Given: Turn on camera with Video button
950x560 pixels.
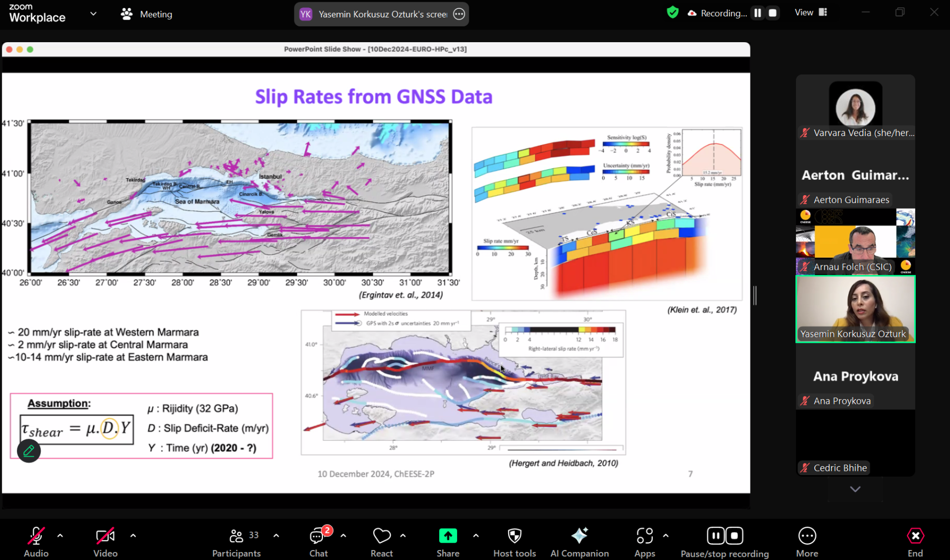Looking at the screenshot, I should (105, 542).
